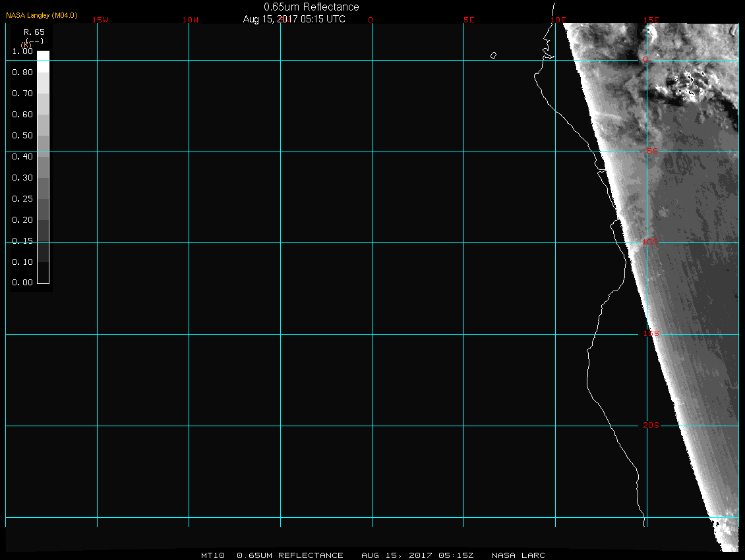Select the R.65 colorbar heading
The image size is (745, 560).
(x=33, y=32)
